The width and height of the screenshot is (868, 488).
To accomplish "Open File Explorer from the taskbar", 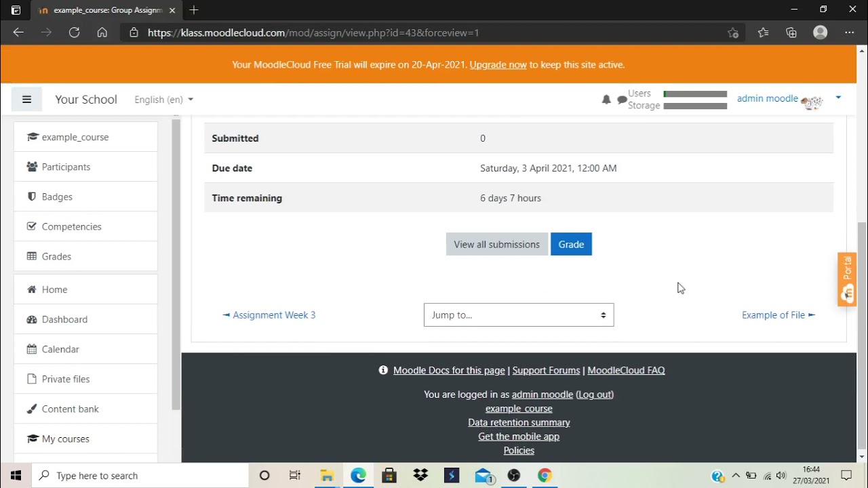I will click(327, 475).
